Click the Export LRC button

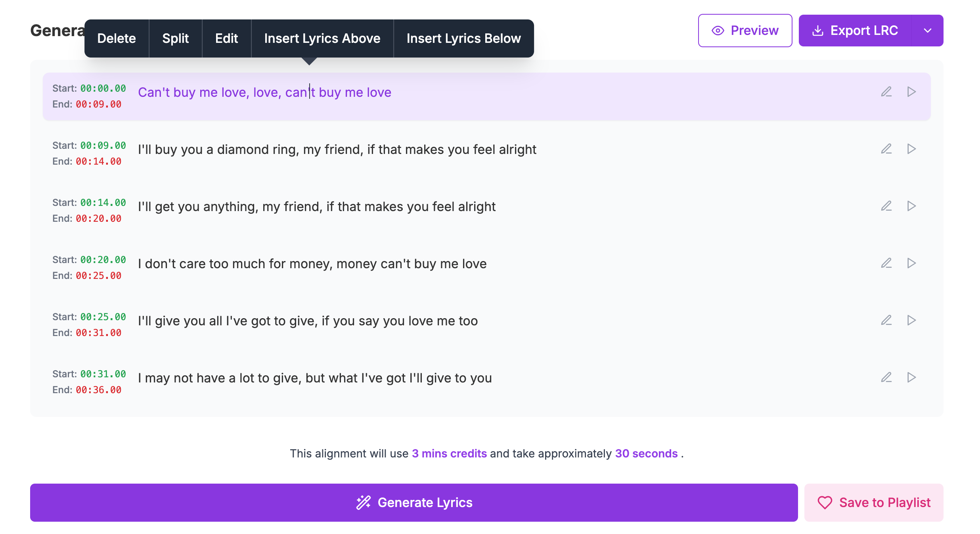coord(855,31)
